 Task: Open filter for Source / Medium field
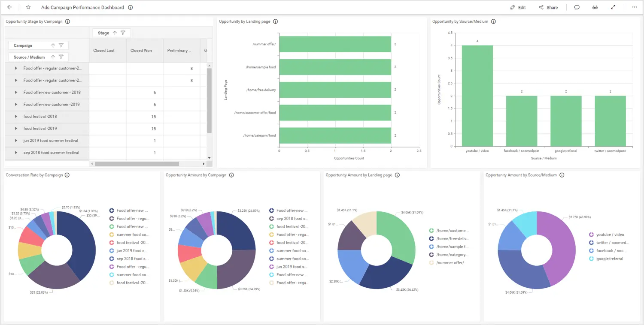[x=61, y=57]
